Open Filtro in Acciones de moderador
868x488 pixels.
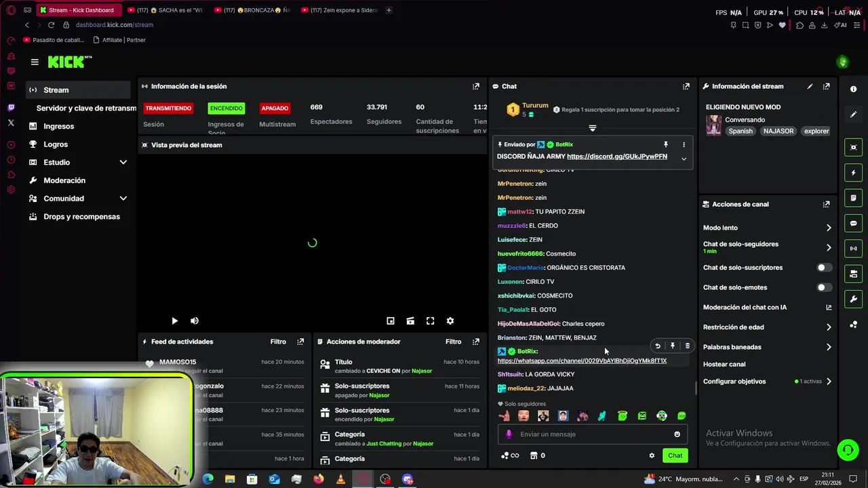click(x=453, y=342)
